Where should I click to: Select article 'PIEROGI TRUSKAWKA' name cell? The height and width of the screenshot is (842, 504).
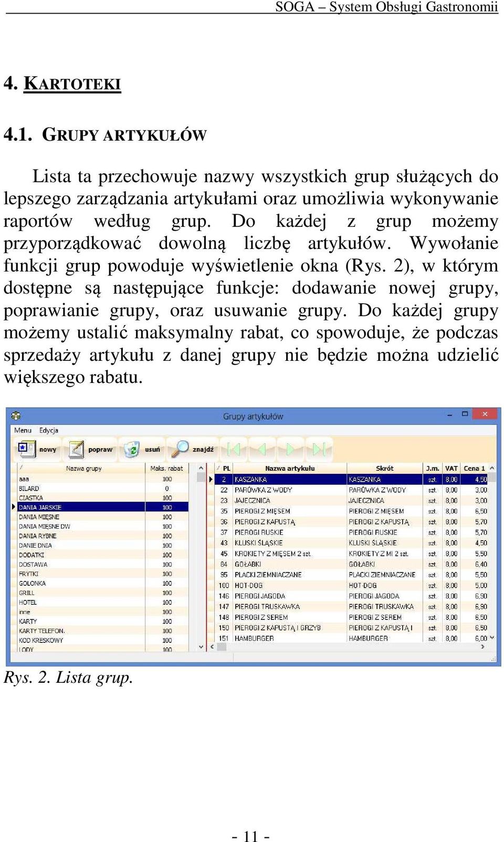289,606
